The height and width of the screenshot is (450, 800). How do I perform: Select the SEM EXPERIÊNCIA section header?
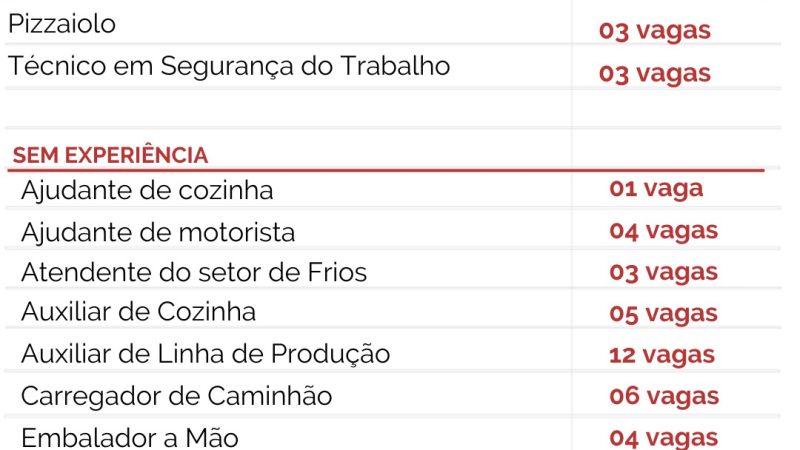pos(110,155)
